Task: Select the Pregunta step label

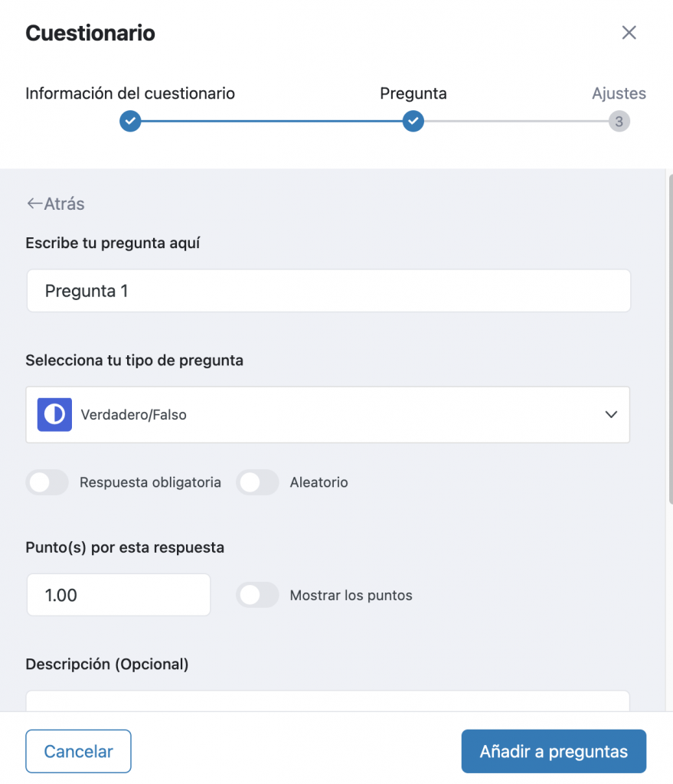Action: point(413,93)
